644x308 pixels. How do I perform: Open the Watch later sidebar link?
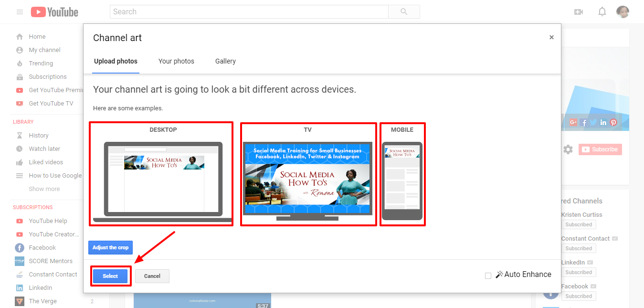[44, 149]
